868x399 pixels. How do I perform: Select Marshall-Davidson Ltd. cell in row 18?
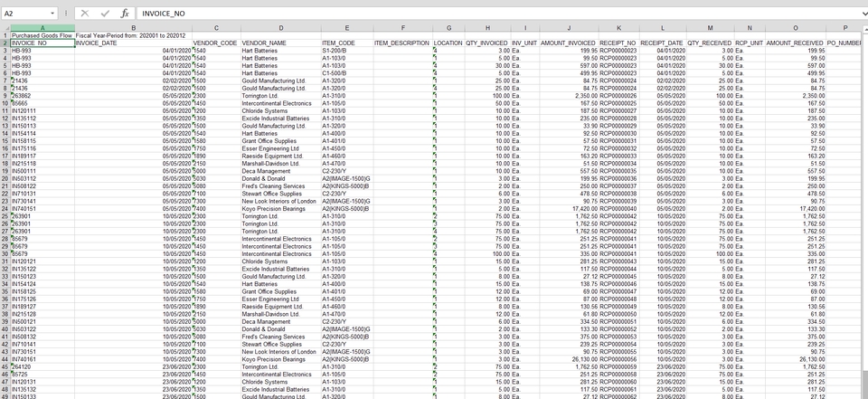[281, 164]
